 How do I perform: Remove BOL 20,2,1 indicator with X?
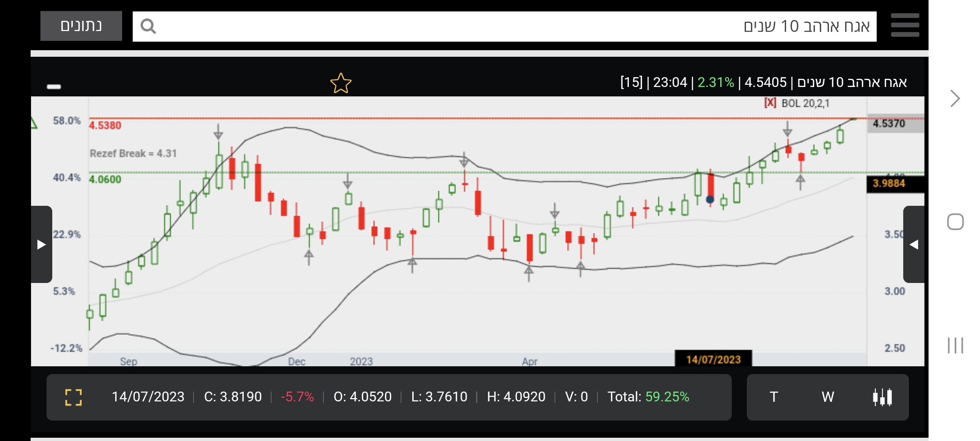[x=770, y=103]
